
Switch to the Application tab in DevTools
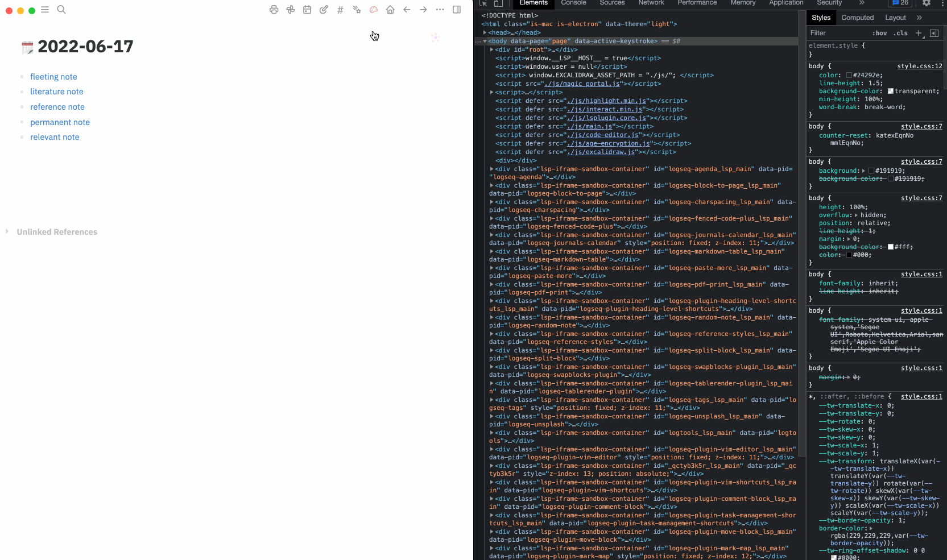[787, 3]
